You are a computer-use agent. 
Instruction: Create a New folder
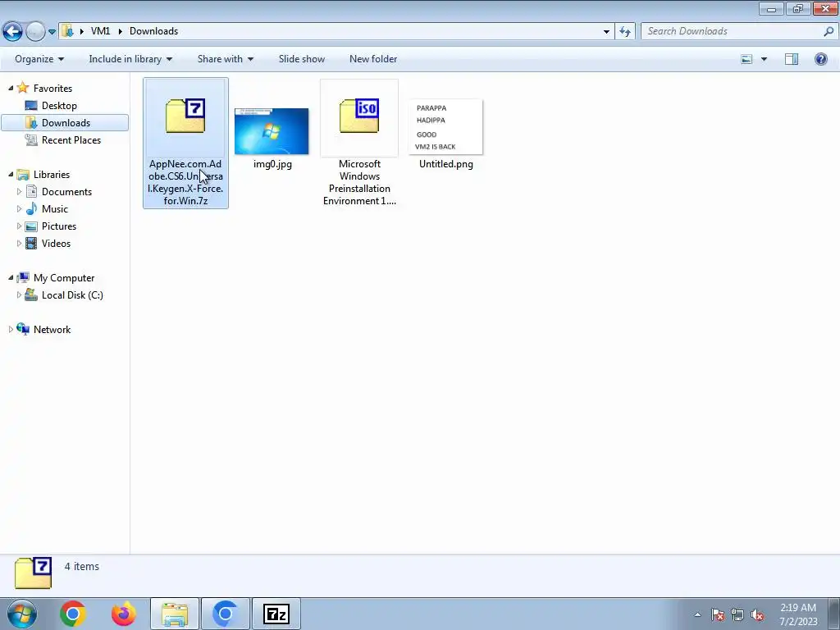(x=373, y=59)
